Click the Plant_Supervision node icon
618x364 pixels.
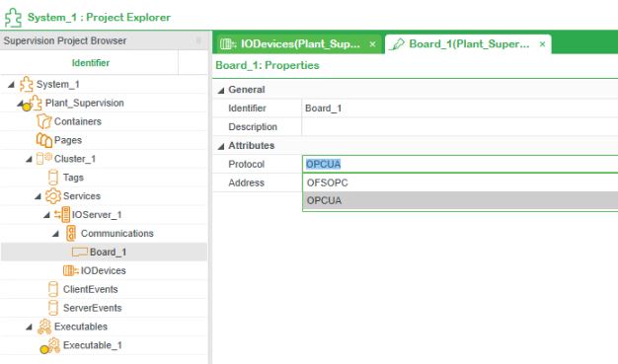click(36, 103)
